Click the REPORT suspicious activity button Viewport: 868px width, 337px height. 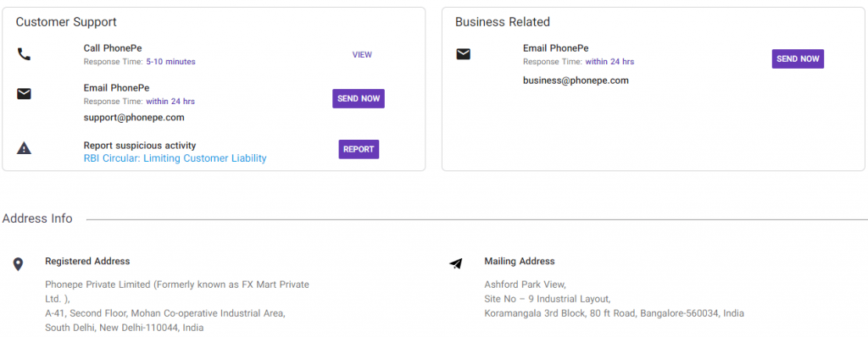(359, 149)
